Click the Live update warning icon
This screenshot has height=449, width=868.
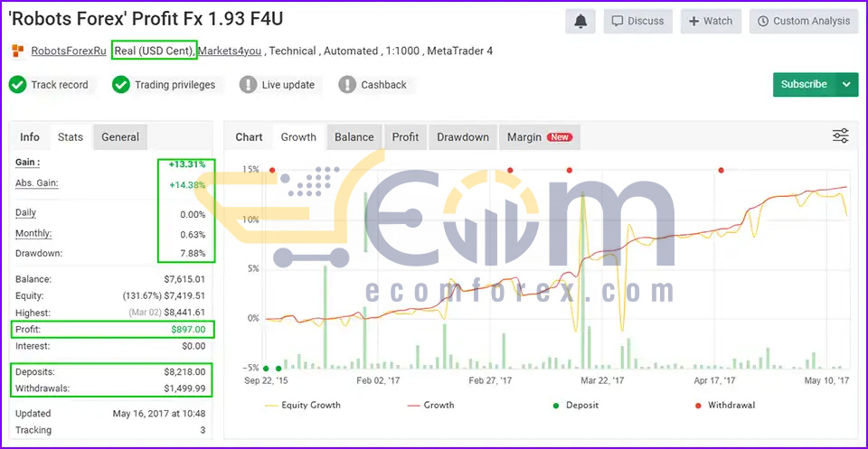tap(248, 85)
